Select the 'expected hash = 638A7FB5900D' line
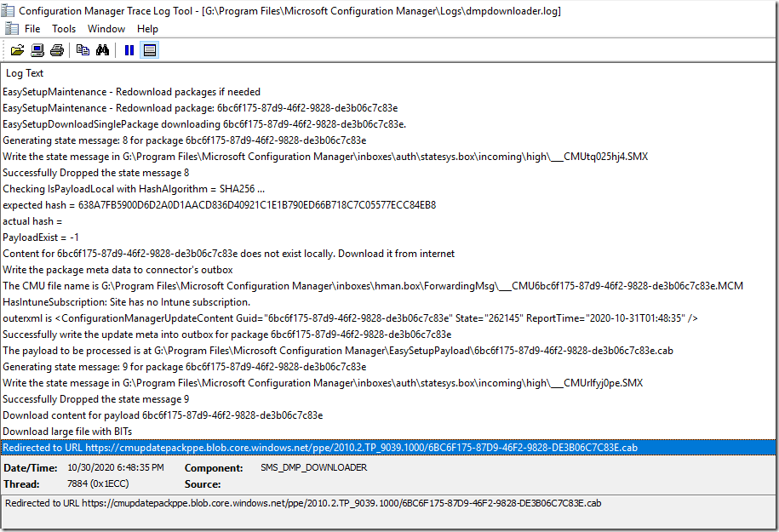The height and width of the screenshot is (532, 779). (389, 205)
